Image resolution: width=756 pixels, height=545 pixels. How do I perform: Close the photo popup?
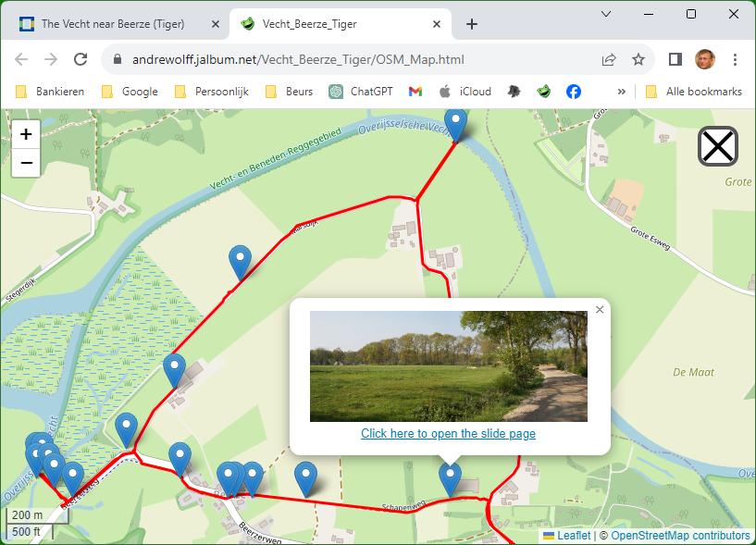(600, 310)
